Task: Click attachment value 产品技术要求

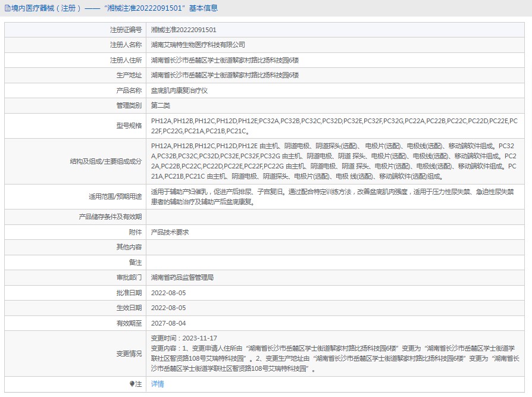Action: [x=170, y=232]
